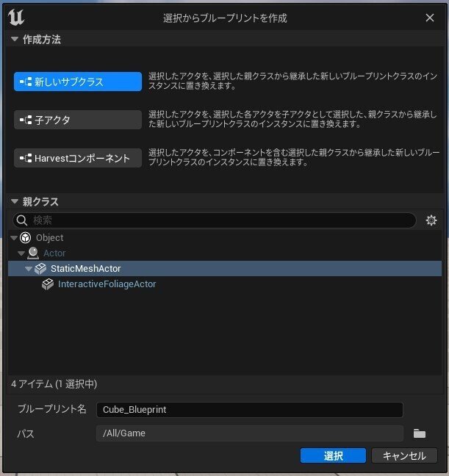Collapse the Object tree node arrow
Image resolution: width=449 pixels, height=476 pixels.
click(14, 238)
